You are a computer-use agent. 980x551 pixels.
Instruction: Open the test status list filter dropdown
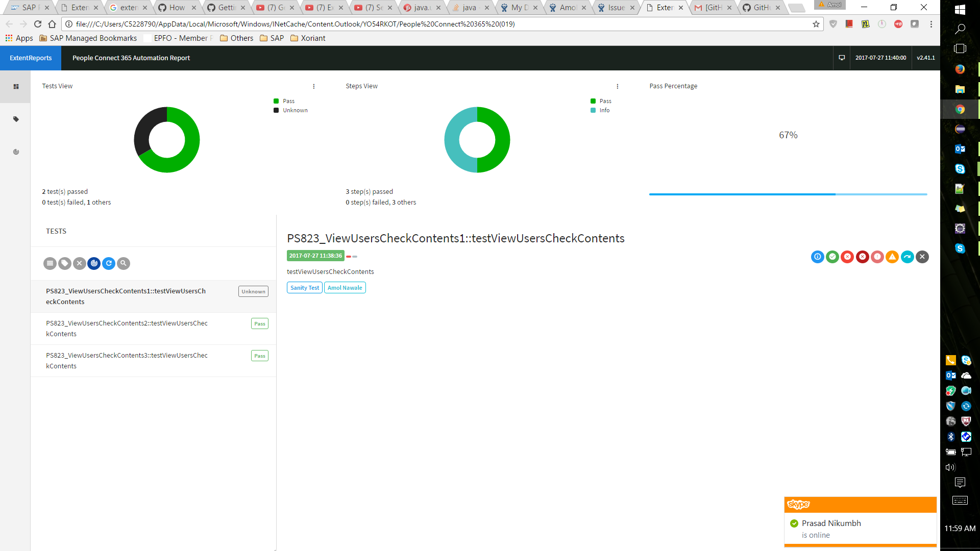point(50,263)
